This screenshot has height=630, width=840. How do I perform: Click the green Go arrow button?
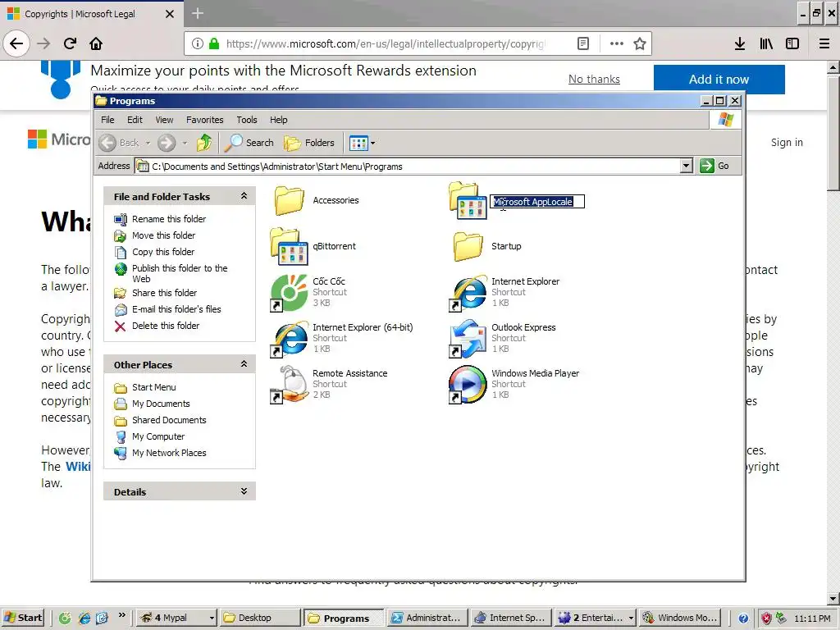[707, 166]
